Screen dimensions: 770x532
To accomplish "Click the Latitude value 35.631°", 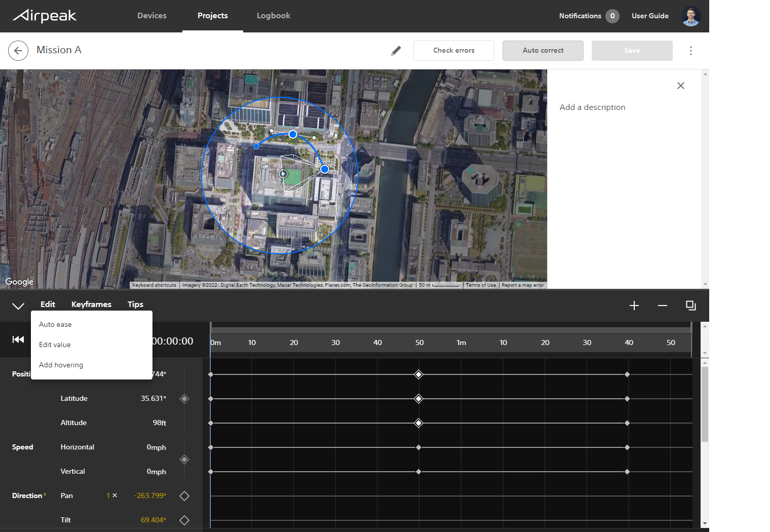I will [x=153, y=398].
